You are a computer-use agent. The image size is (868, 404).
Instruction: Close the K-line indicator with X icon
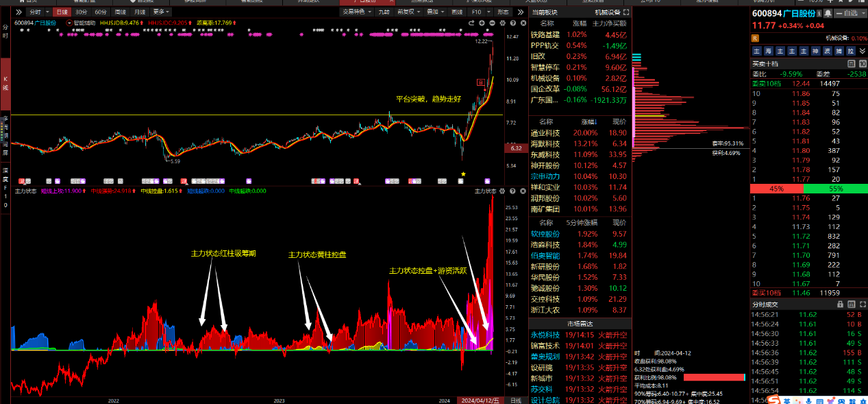(523, 23)
